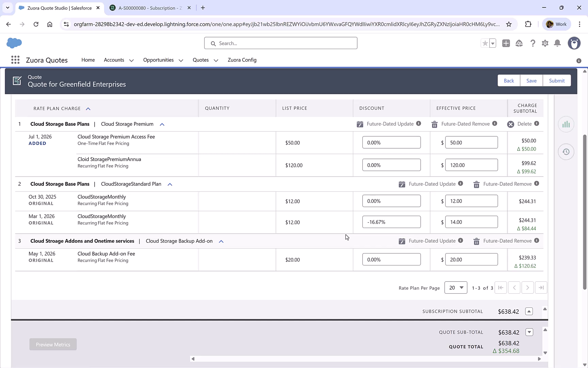The width and height of the screenshot is (588, 368).
Task: Click the notifications bell
Action: tap(557, 43)
